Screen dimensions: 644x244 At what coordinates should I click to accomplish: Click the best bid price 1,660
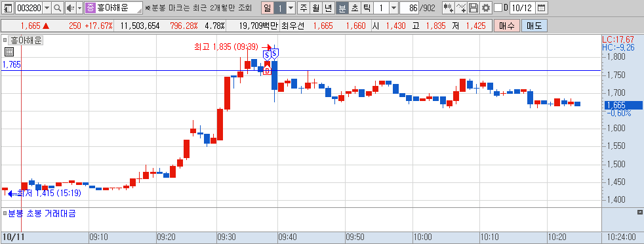[355, 26]
